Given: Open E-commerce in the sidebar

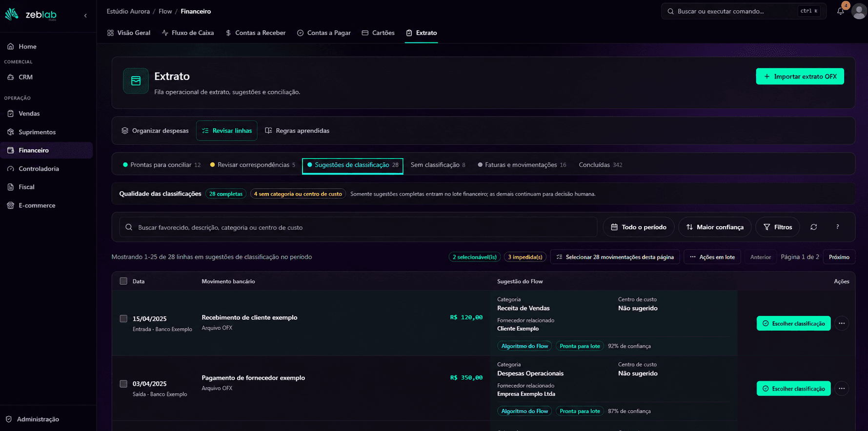Looking at the screenshot, I should 46,205.
